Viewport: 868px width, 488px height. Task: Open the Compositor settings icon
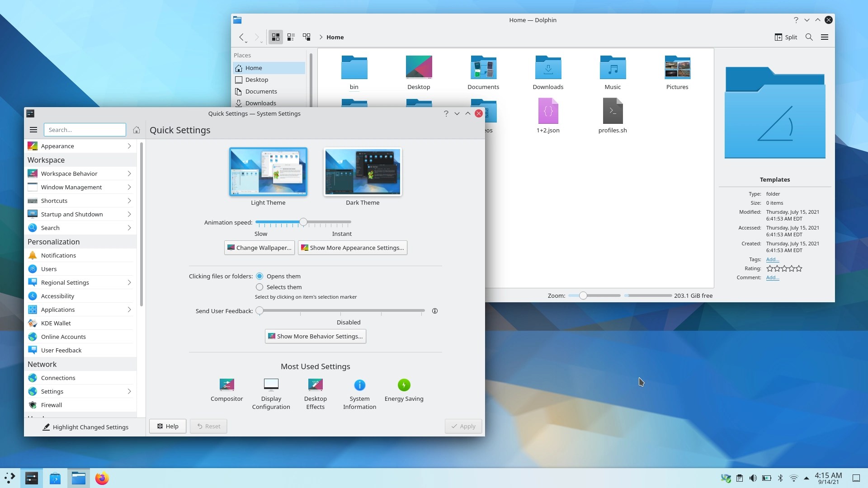(x=226, y=385)
